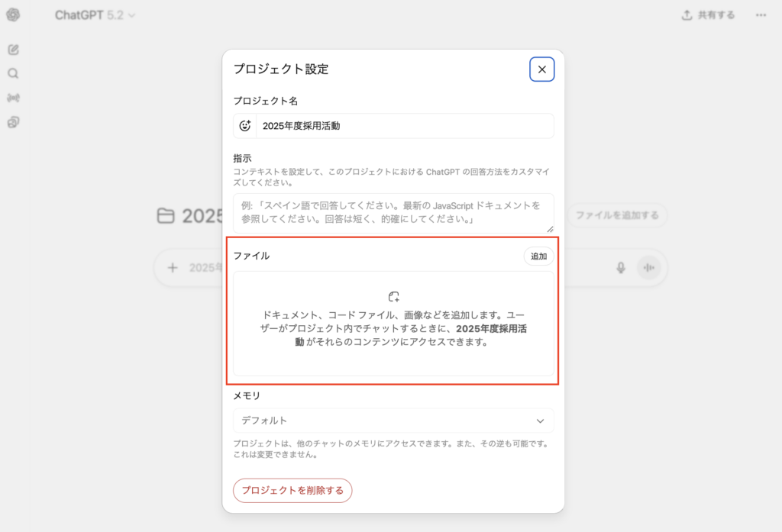Viewport: 782px width, 532px height.
Task: Expand the メモリ dropdown showing デフォルト
Action: [393, 421]
